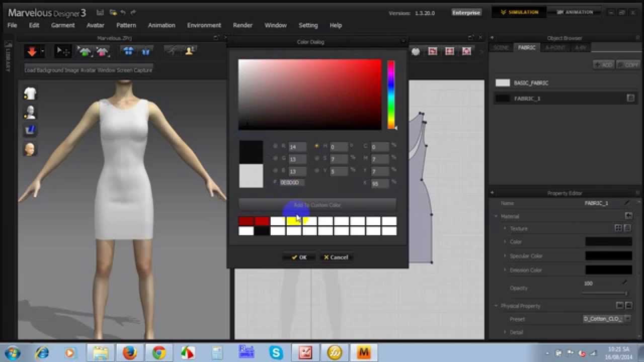The image size is (644, 362).
Task: Select the H radio button in Color Dialog
Action: pyautogui.click(x=316, y=146)
